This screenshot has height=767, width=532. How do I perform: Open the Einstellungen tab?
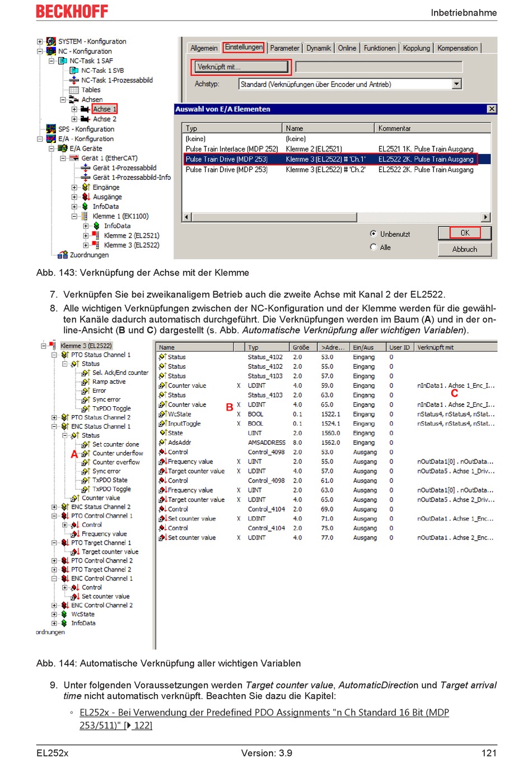tap(244, 47)
